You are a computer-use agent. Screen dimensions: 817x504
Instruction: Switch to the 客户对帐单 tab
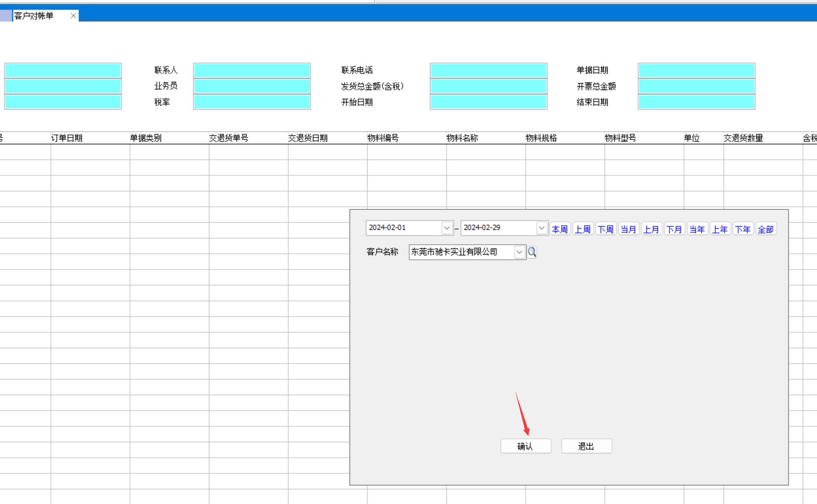(x=34, y=16)
